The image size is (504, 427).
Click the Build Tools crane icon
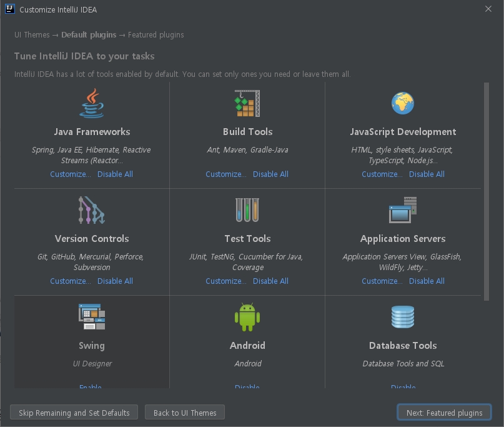click(247, 103)
